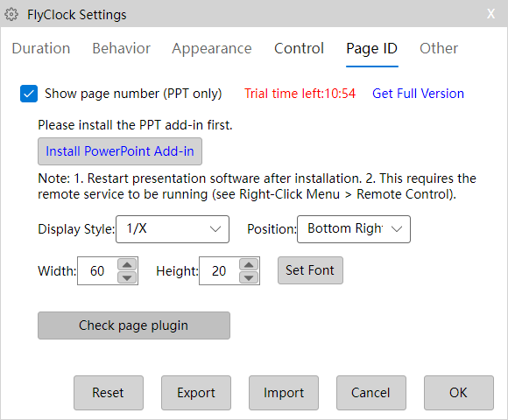This screenshot has width=508, height=420.
Task: Go to the Appearance tab
Action: pos(212,49)
